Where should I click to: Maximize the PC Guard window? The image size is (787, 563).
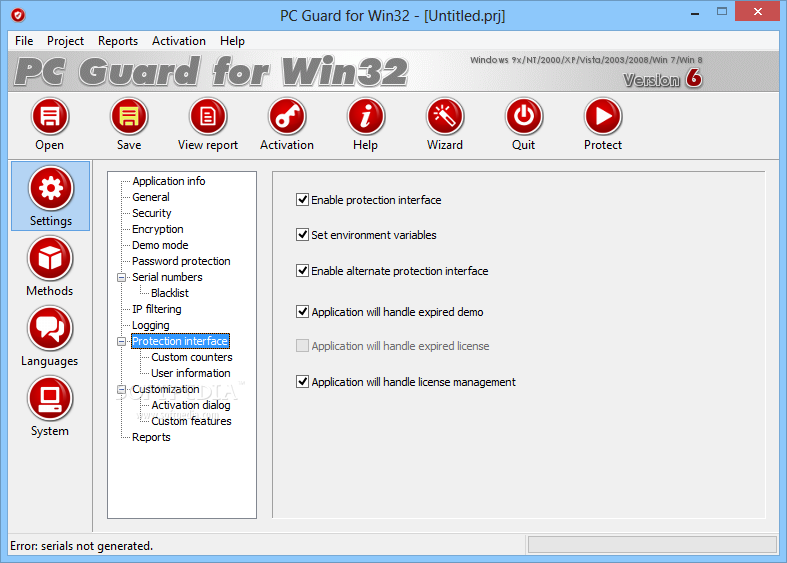pos(722,12)
